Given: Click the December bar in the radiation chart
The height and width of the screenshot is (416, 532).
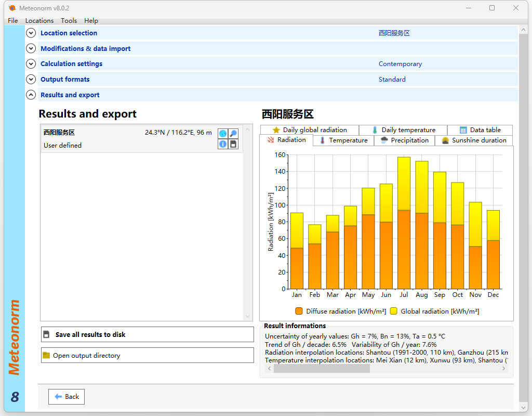Looking at the screenshot, I should [493, 250].
